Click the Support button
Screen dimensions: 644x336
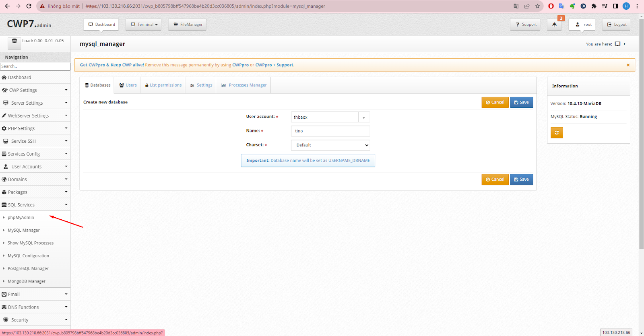[525, 25]
